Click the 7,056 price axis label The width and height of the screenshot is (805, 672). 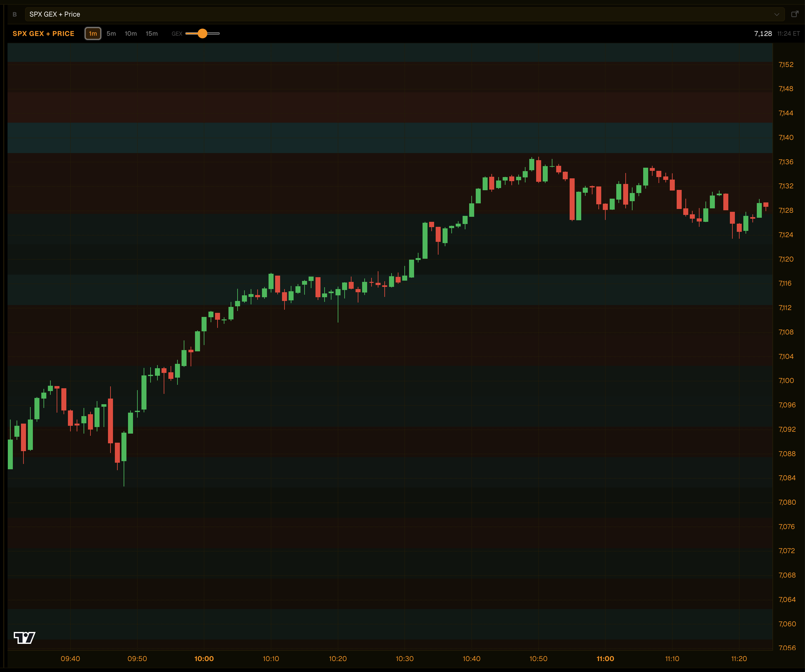click(x=787, y=648)
